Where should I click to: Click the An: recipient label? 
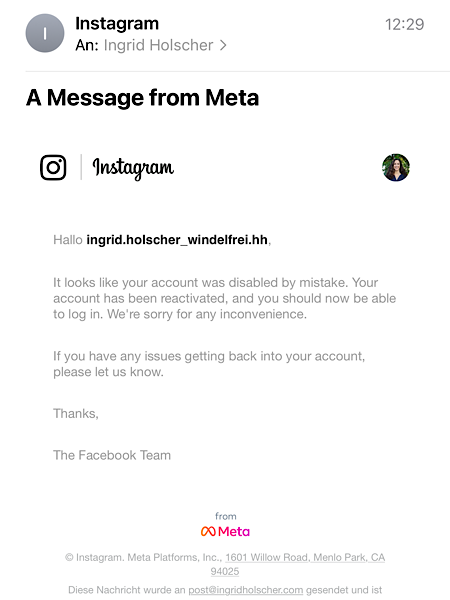87,45
